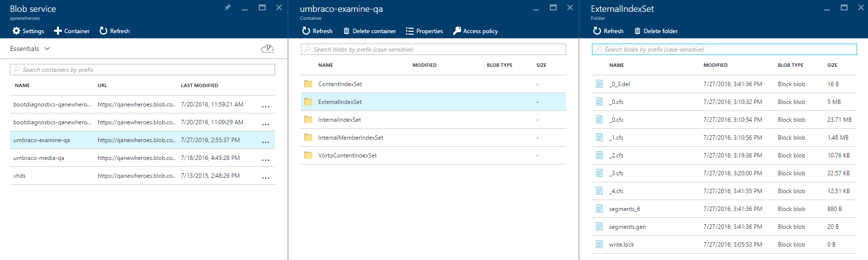The height and width of the screenshot is (260, 868).
Task: Click Delete container trash icon
Action: (x=347, y=31)
